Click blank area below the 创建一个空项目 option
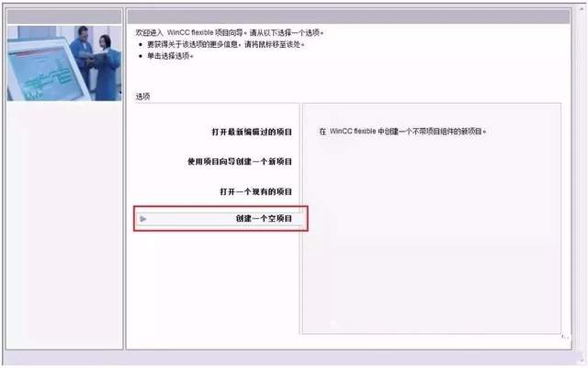The width and height of the screenshot is (588, 368). tap(216, 282)
